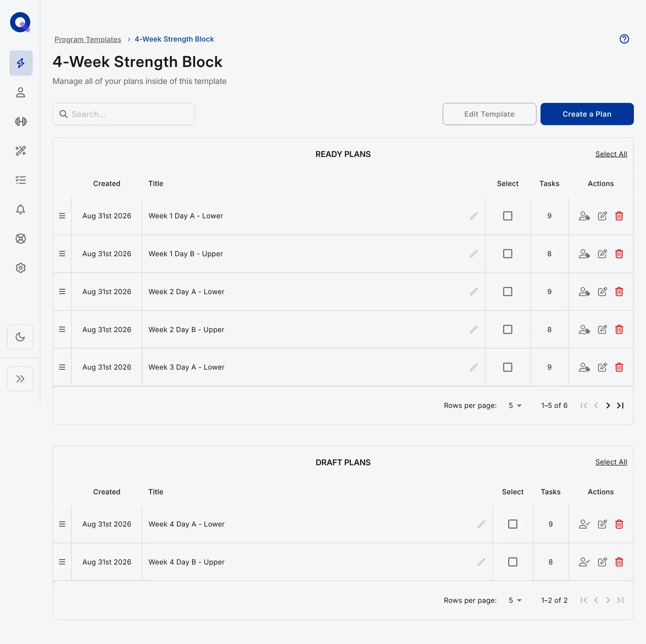Viewport: 646px width, 644px height.
Task: Open Draft Plans rows per page dropdown
Action: (515, 600)
